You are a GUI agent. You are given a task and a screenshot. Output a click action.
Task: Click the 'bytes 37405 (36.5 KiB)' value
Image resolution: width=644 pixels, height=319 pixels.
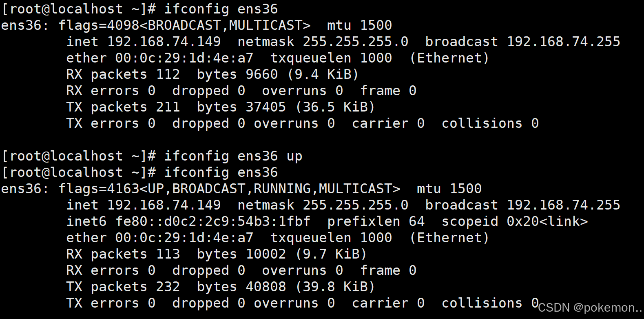click(x=286, y=107)
